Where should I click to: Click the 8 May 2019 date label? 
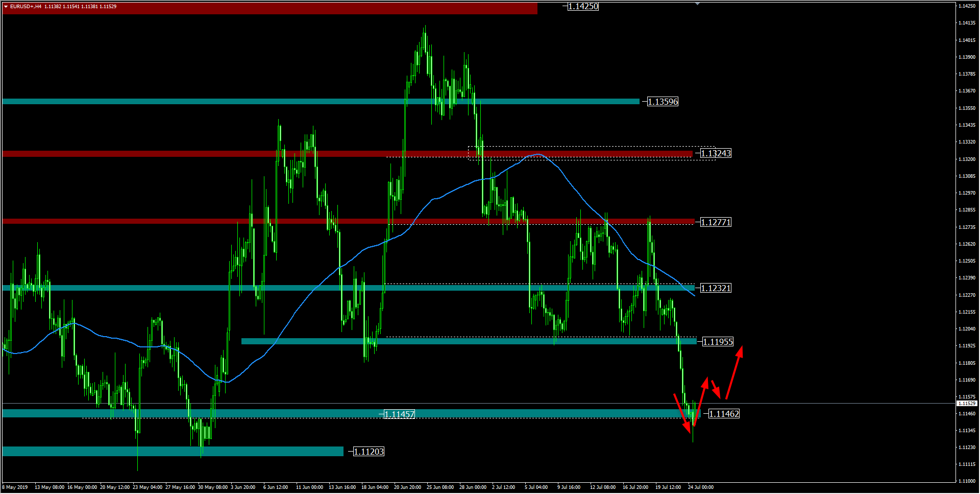click(16, 487)
